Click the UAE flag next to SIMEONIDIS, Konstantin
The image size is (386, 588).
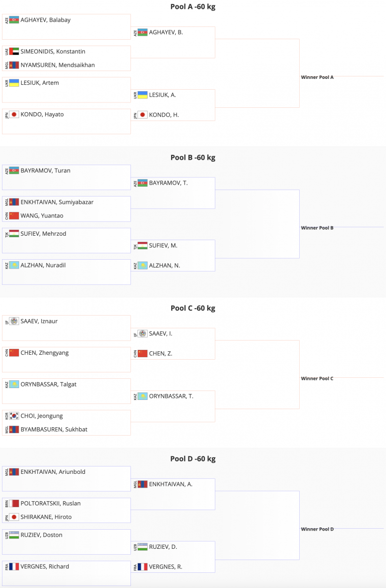tap(14, 51)
